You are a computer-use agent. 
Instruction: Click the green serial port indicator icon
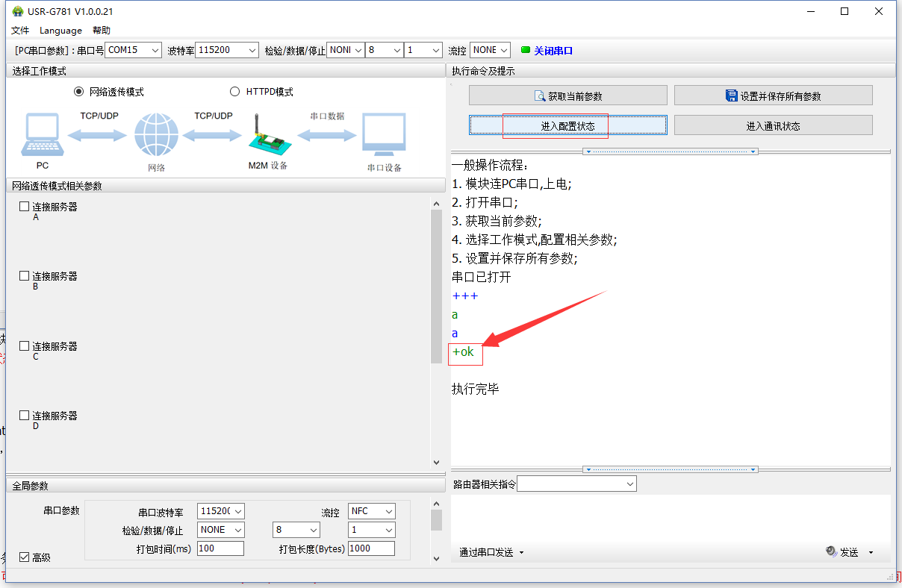tap(526, 50)
